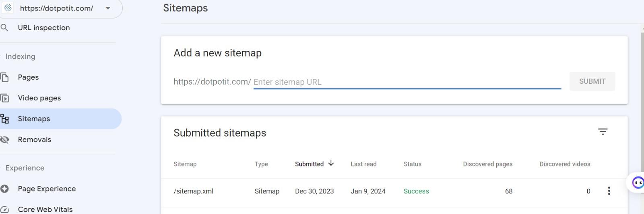Open the dotpotit.com property dropdown
Viewport: 644px width, 214px height.
coord(107,8)
